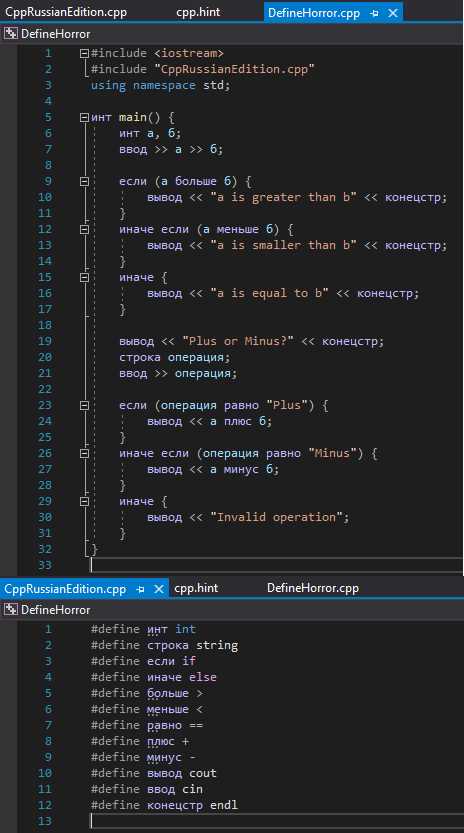Close the DefineHorror.cpp tab in top editor

click(x=393, y=13)
